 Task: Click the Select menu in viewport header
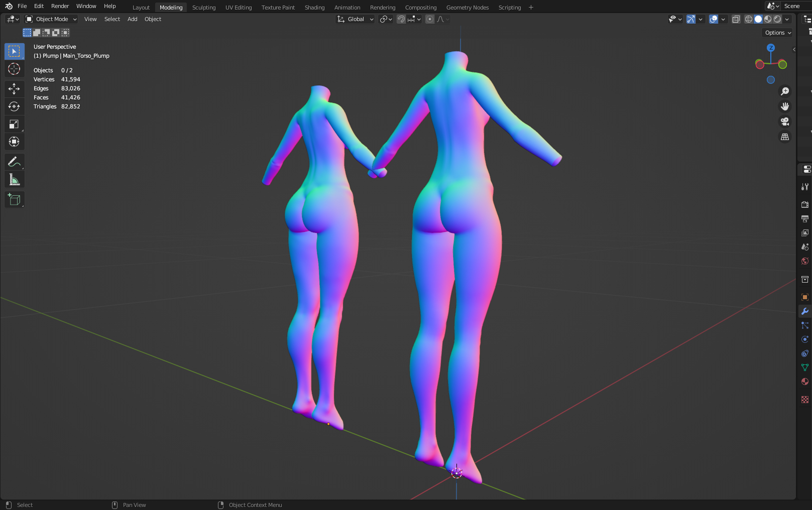112,19
